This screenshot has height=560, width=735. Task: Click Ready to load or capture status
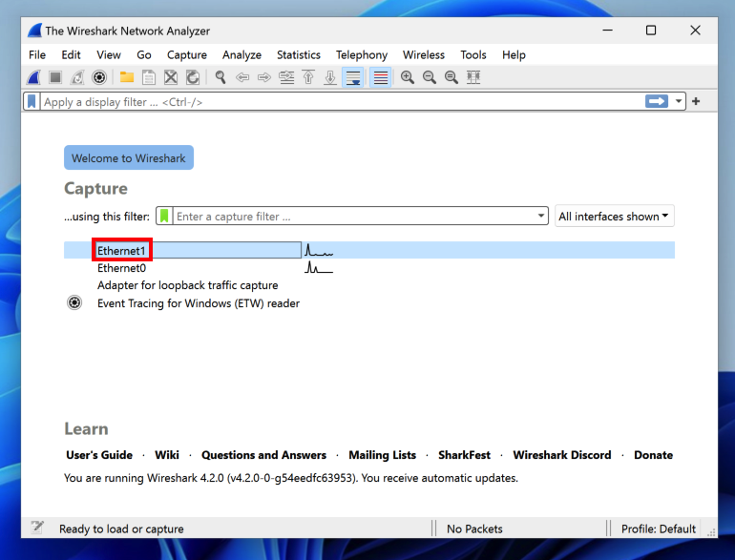[x=121, y=529]
